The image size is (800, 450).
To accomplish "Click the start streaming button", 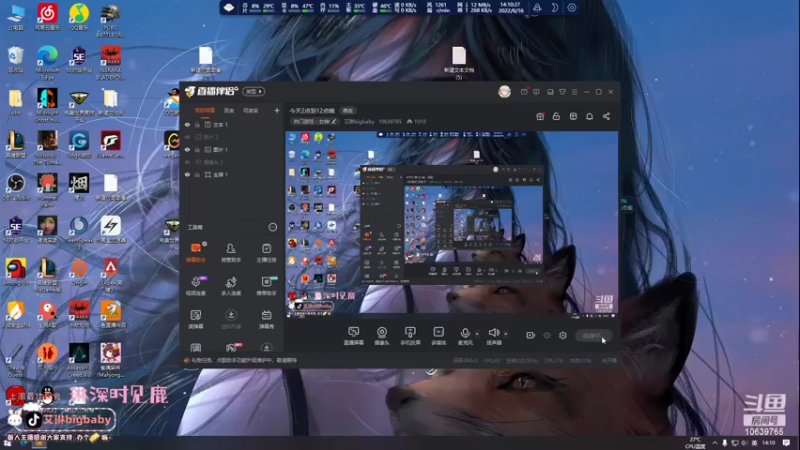I will pyautogui.click(x=594, y=335).
